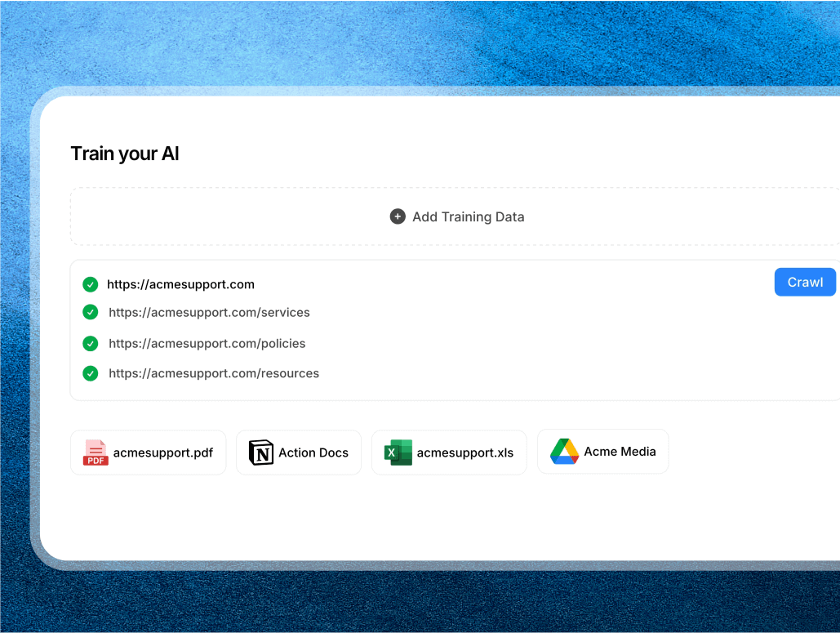Image resolution: width=840 pixels, height=633 pixels.
Task: Open the Acme Media source label
Action: [x=620, y=452]
